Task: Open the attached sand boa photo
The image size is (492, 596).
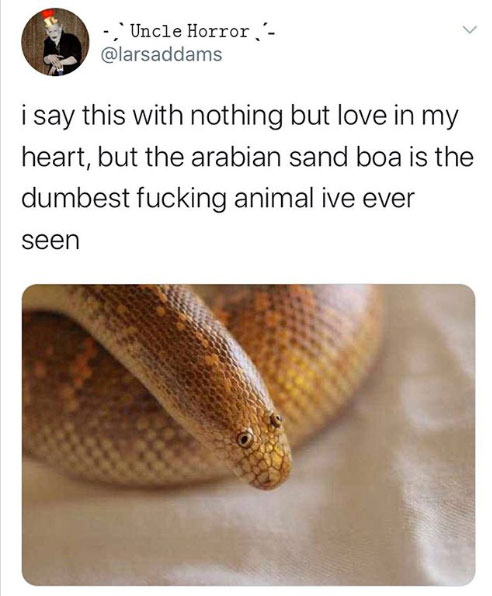Action: pos(248,434)
